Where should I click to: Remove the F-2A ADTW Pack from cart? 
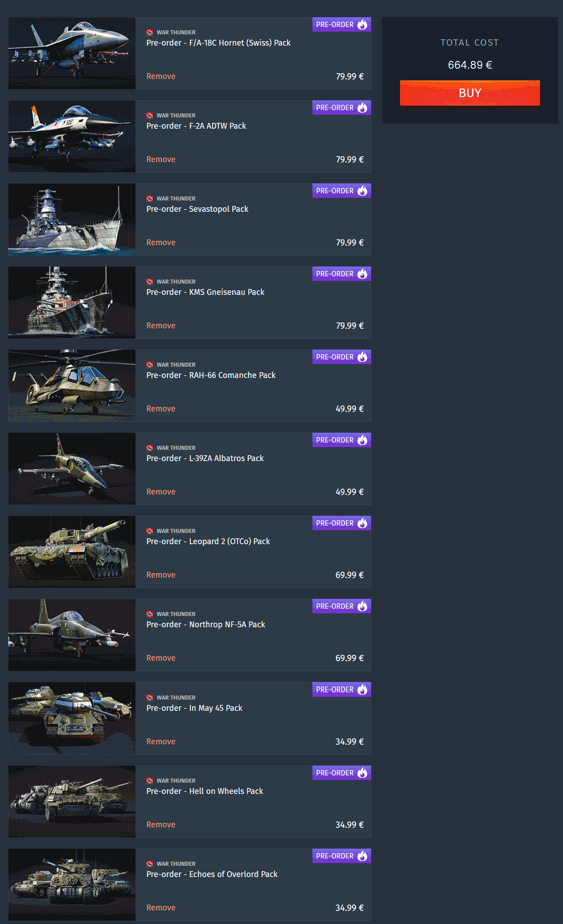pos(161,159)
